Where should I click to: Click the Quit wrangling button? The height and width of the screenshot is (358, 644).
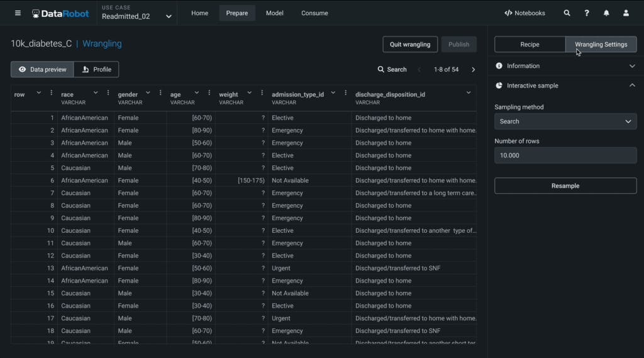click(410, 45)
